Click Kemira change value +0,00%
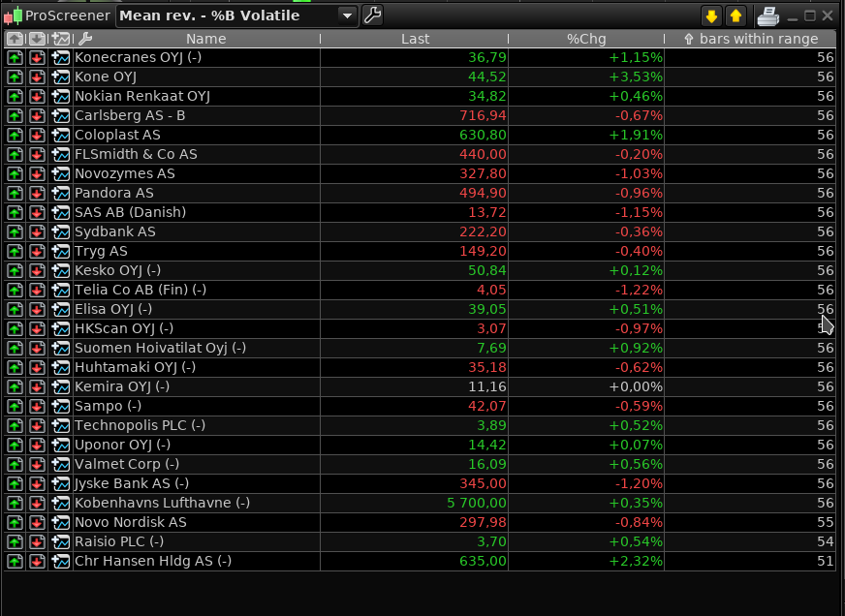Viewport: 845px width, 616px height. (636, 387)
